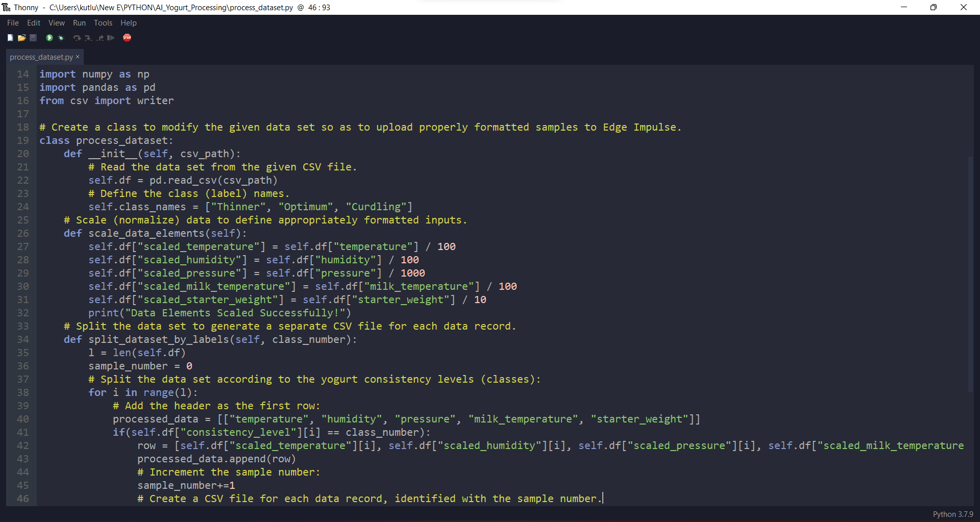
Task: Run the current script
Action: (x=49, y=38)
